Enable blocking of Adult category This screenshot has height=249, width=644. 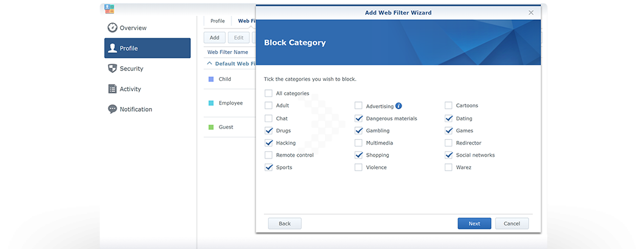point(269,106)
